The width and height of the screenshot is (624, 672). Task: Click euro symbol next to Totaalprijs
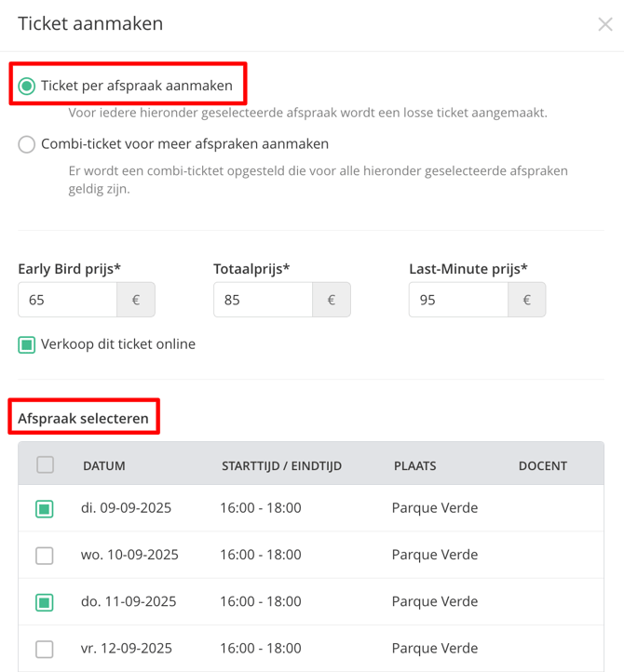click(332, 300)
